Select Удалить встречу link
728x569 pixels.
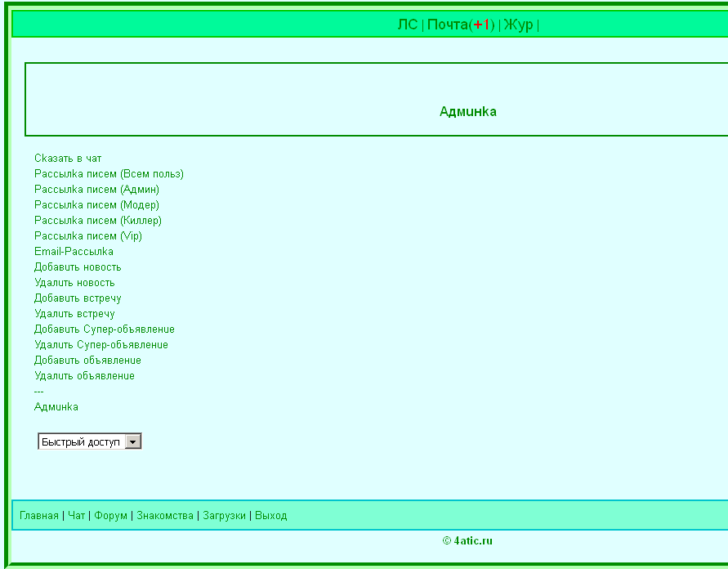point(74,314)
